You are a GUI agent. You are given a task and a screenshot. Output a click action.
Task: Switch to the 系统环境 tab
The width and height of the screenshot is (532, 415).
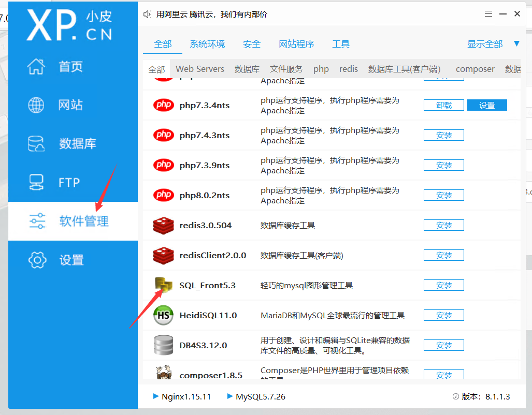[207, 44]
